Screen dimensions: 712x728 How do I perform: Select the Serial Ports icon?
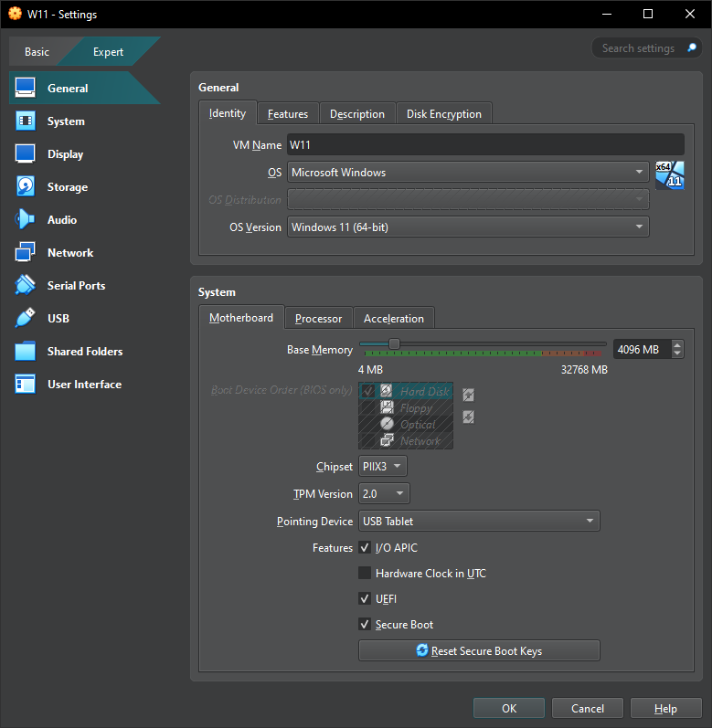(x=26, y=286)
